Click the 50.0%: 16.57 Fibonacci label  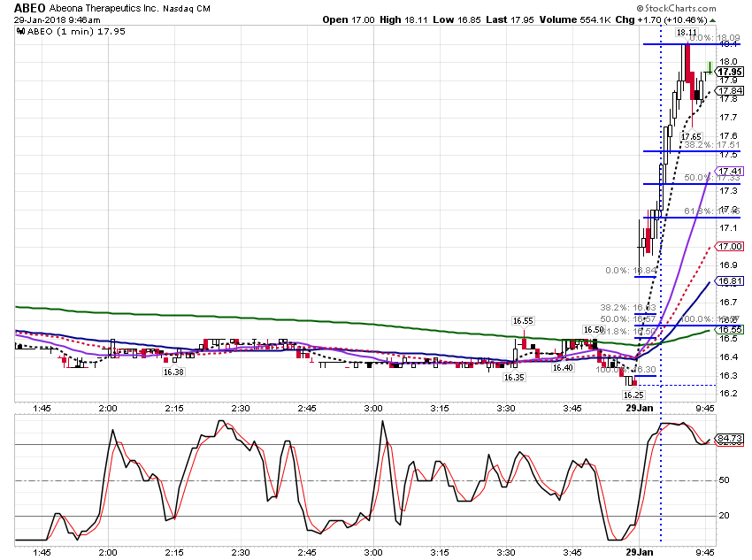click(628, 318)
